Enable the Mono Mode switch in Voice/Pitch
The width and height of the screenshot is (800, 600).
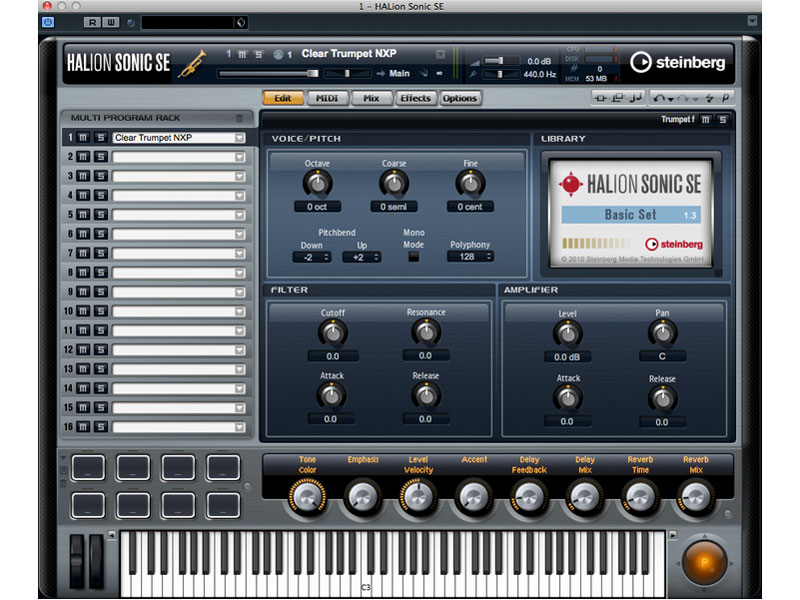(x=415, y=254)
